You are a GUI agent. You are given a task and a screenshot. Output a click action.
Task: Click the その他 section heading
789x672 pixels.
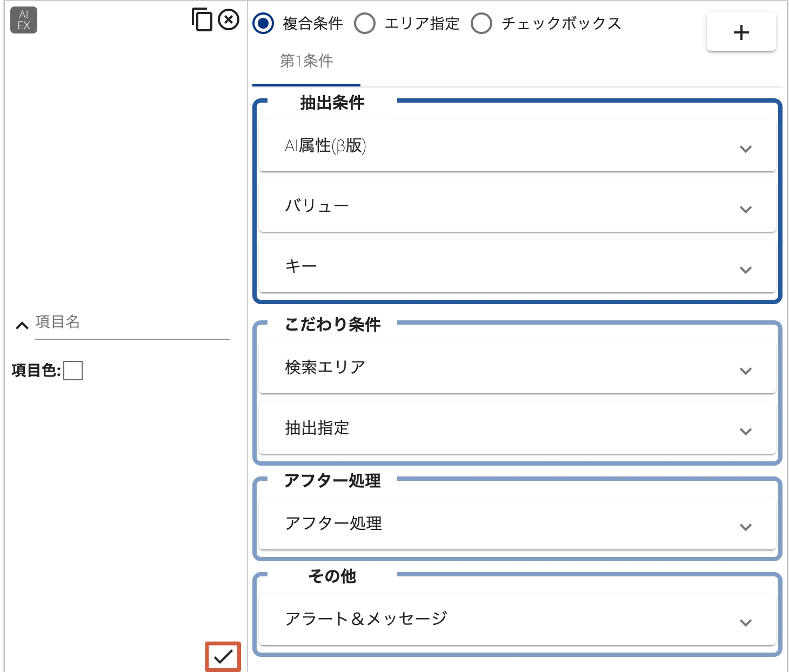click(332, 576)
